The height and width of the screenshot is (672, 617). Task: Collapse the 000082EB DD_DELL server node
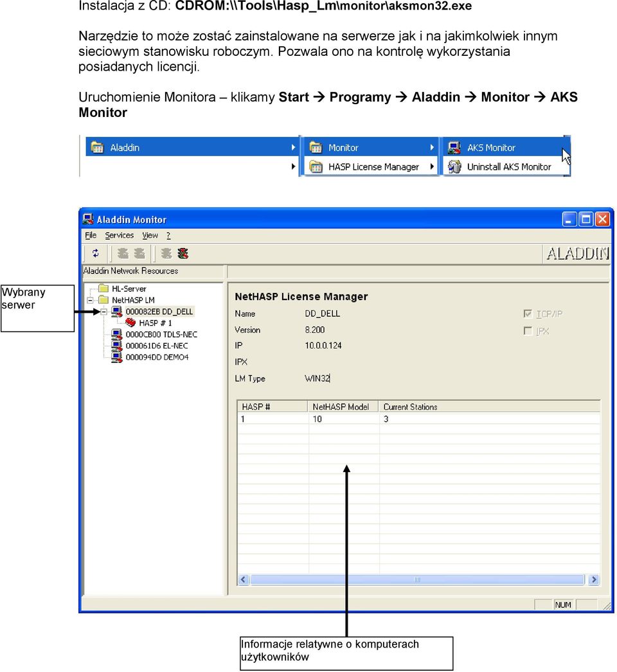(103, 312)
